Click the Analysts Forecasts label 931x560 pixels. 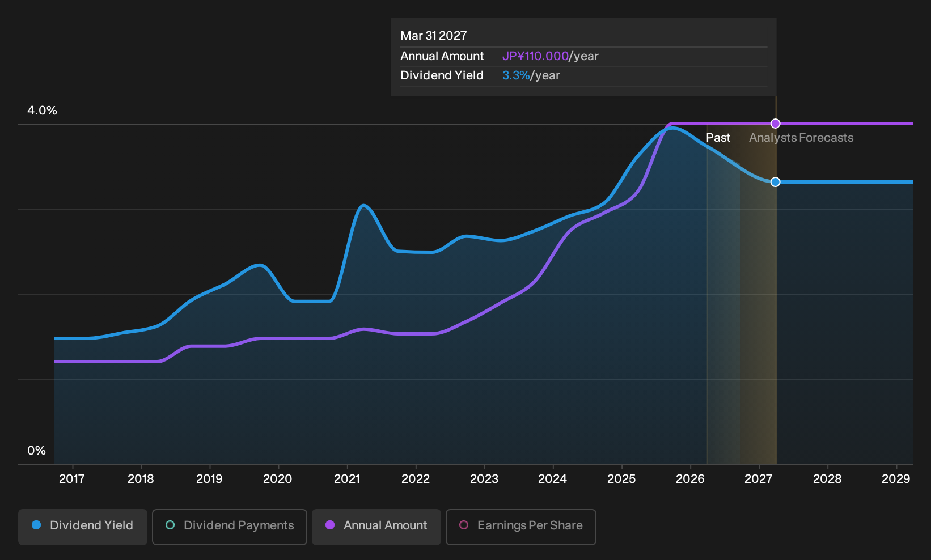tap(801, 138)
